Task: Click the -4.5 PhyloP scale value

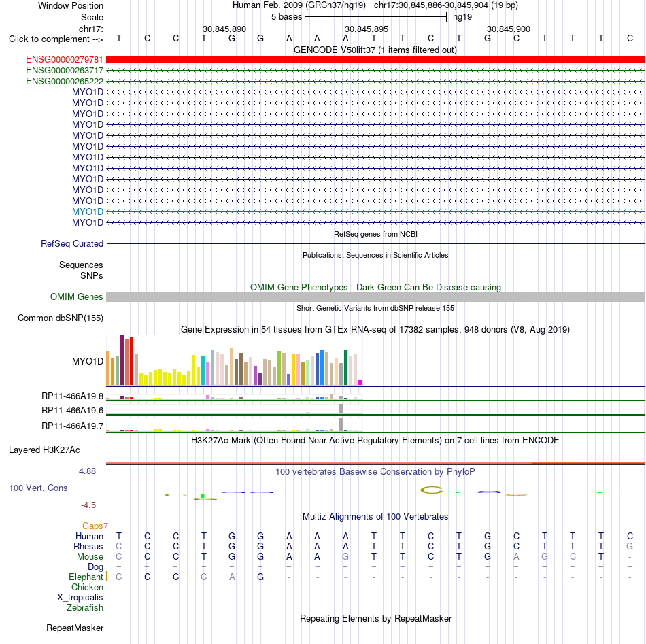Action: [88, 505]
